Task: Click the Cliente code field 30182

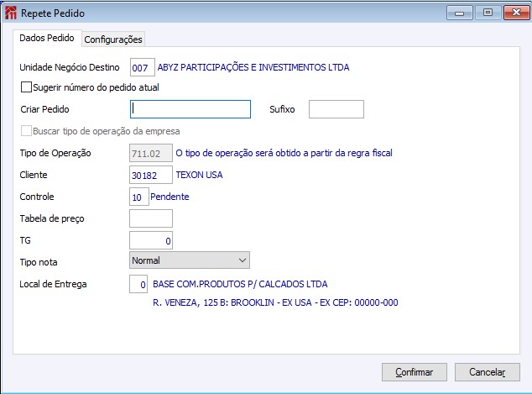Action: coord(151,175)
